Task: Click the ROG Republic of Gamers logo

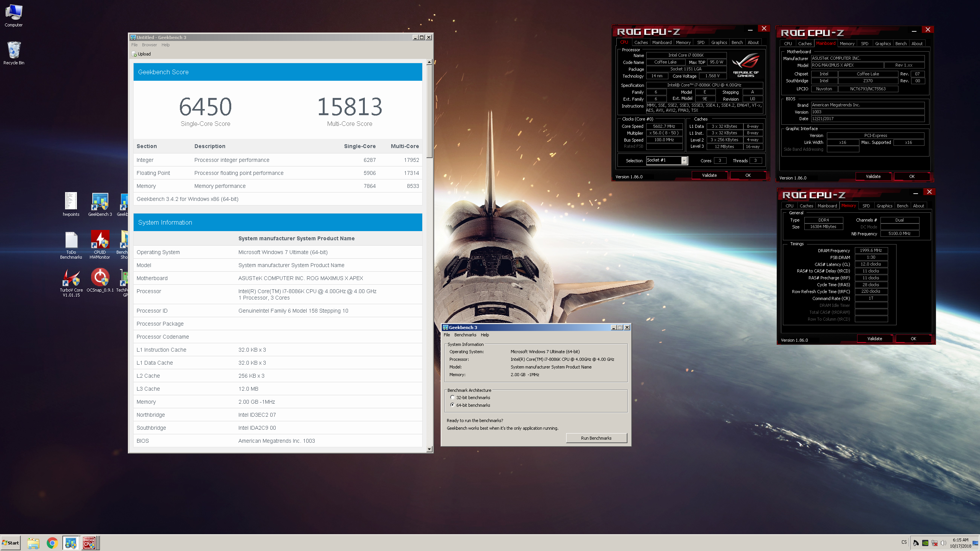Action: pos(745,66)
